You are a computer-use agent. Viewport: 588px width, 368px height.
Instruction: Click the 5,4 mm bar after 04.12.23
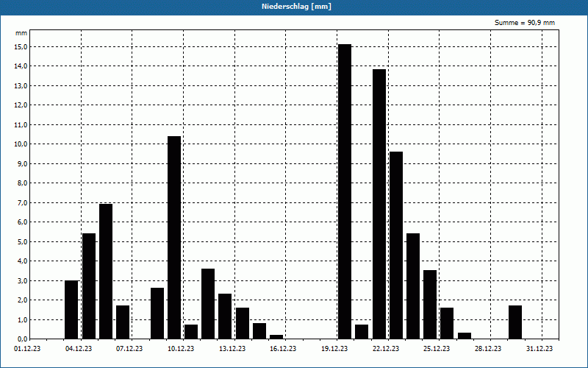[89, 286]
